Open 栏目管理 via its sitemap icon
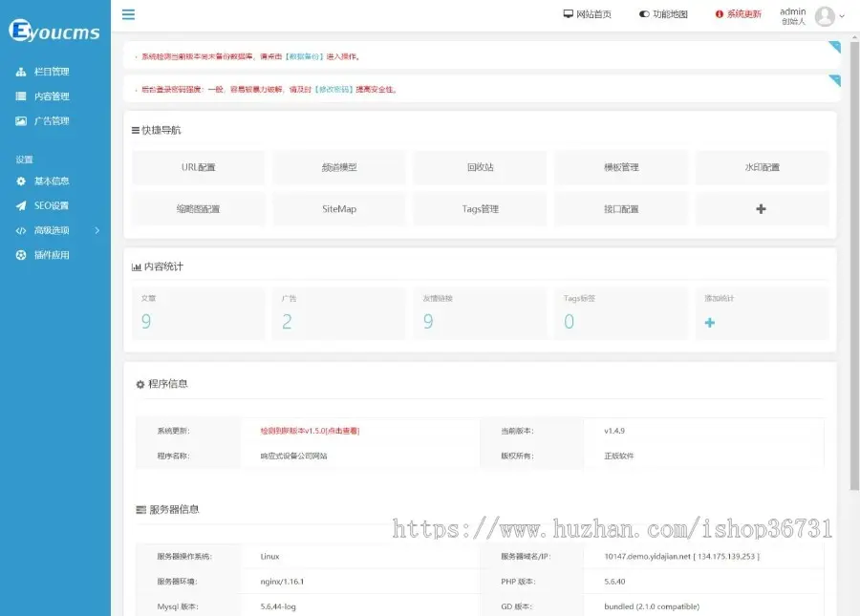The image size is (860, 616). 21,72
